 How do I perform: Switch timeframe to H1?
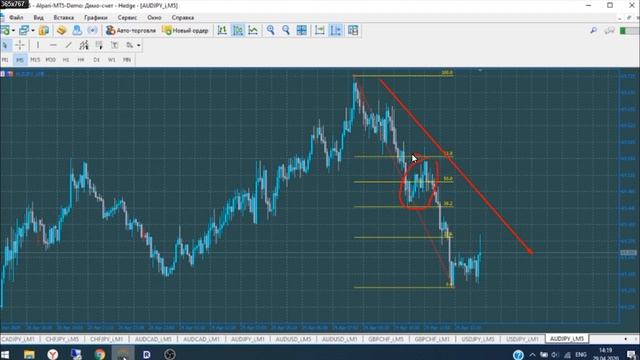(66, 60)
